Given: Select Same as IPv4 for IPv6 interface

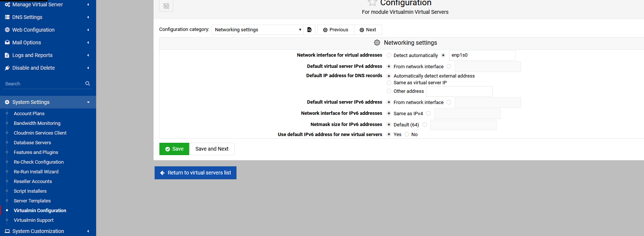Looking at the screenshot, I should click(389, 113).
